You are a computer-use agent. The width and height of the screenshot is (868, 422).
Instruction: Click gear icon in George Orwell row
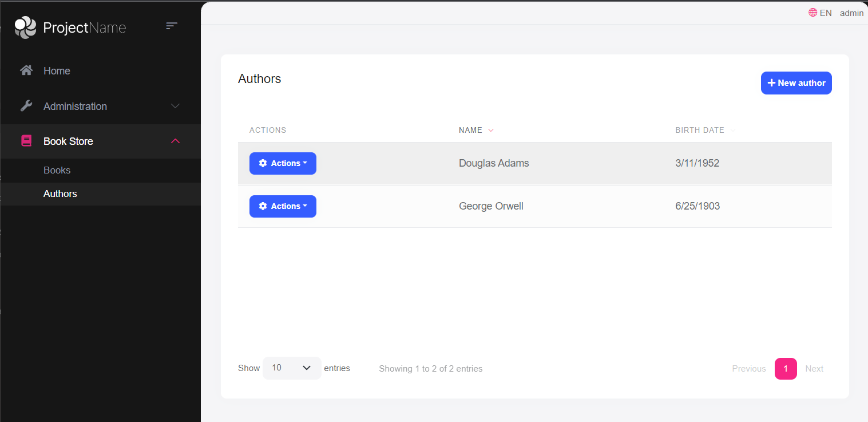(263, 206)
